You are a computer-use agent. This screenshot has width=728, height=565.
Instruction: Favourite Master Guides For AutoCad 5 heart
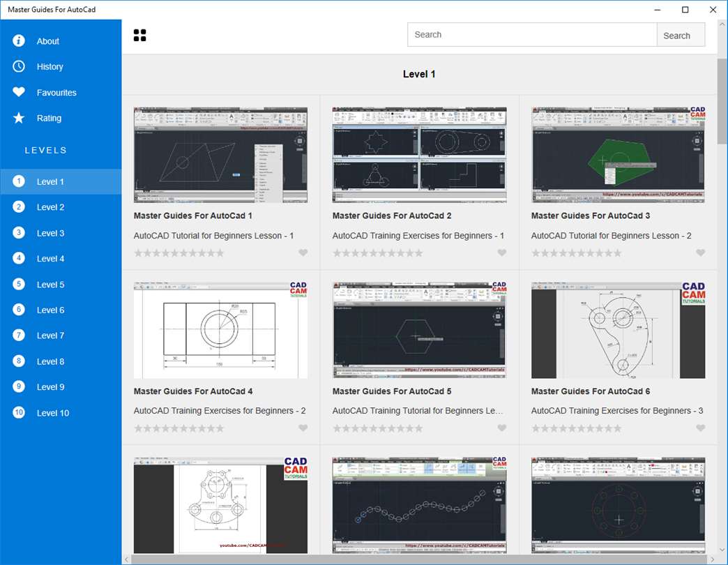[501, 428]
